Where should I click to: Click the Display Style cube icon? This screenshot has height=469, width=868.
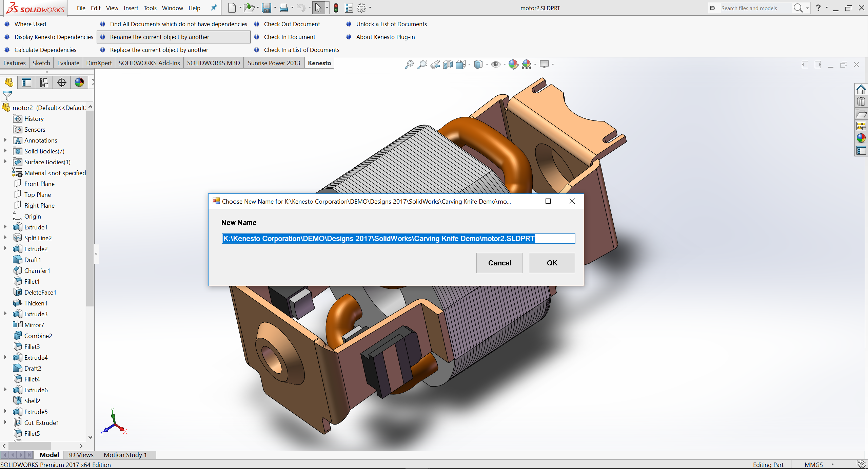(x=478, y=64)
